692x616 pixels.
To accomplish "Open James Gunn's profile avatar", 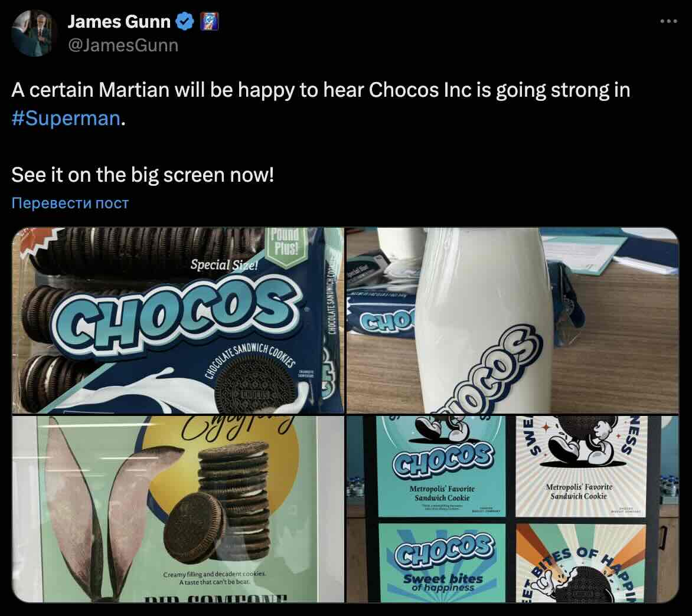I will (x=34, y=33).
